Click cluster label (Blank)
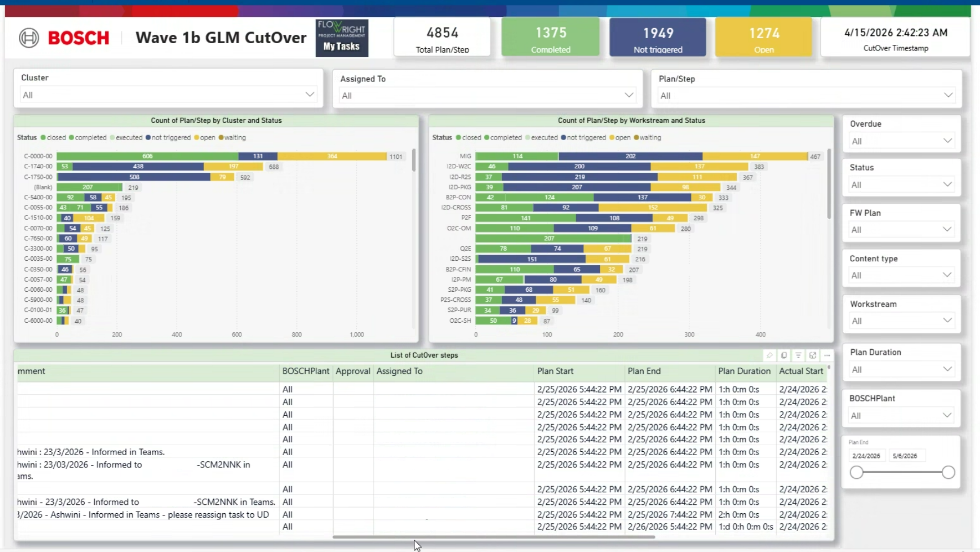980x552 pixels. (43, 187)
